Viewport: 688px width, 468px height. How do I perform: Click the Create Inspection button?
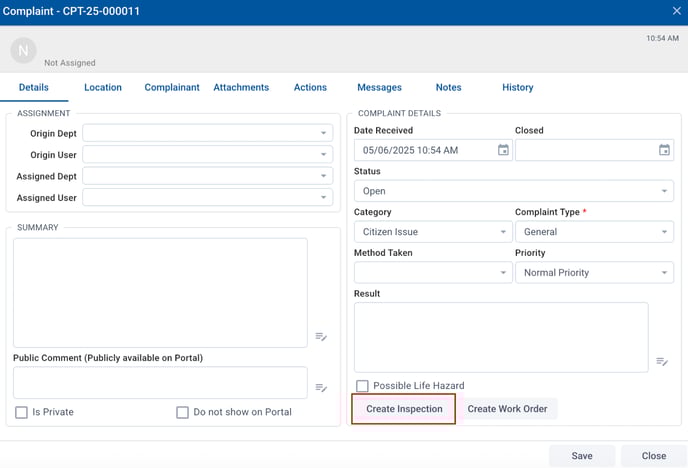pyautogui.click(x=404, y=409)
